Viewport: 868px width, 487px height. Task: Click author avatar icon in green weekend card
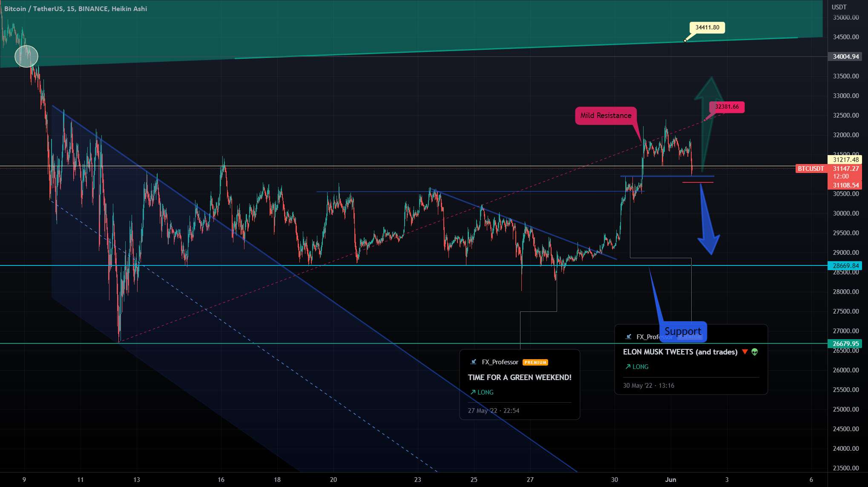pos(473,362)
